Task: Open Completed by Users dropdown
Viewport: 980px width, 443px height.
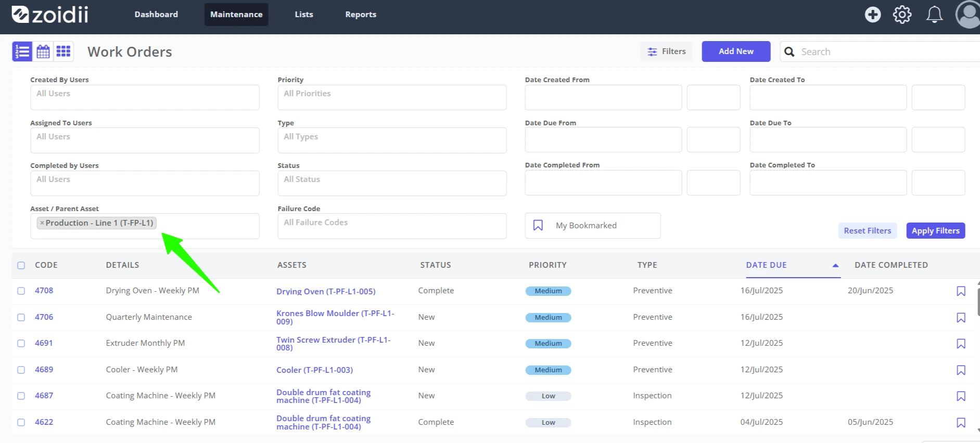Action: (145, 183)
